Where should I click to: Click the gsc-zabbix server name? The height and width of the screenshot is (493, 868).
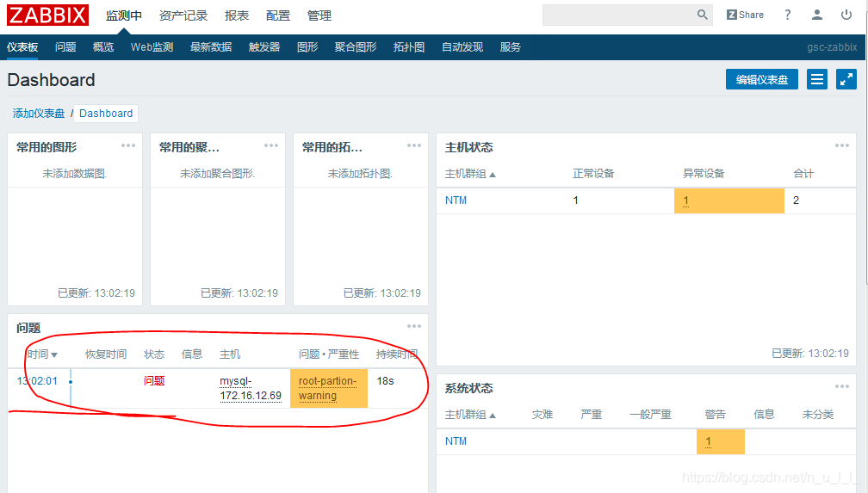[x=832, y=47]
